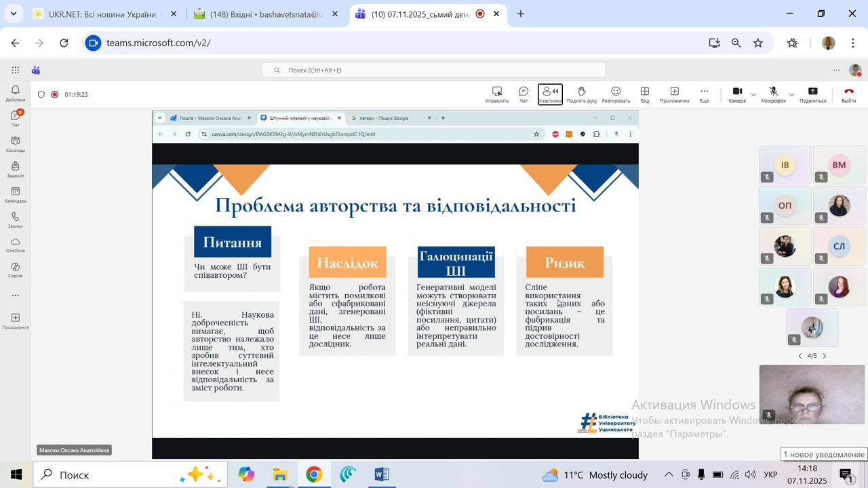Image resolution: width=868 pixels, height=488 pixels.
Task: Click the Raise hand icon
Action: coord(581,94)
